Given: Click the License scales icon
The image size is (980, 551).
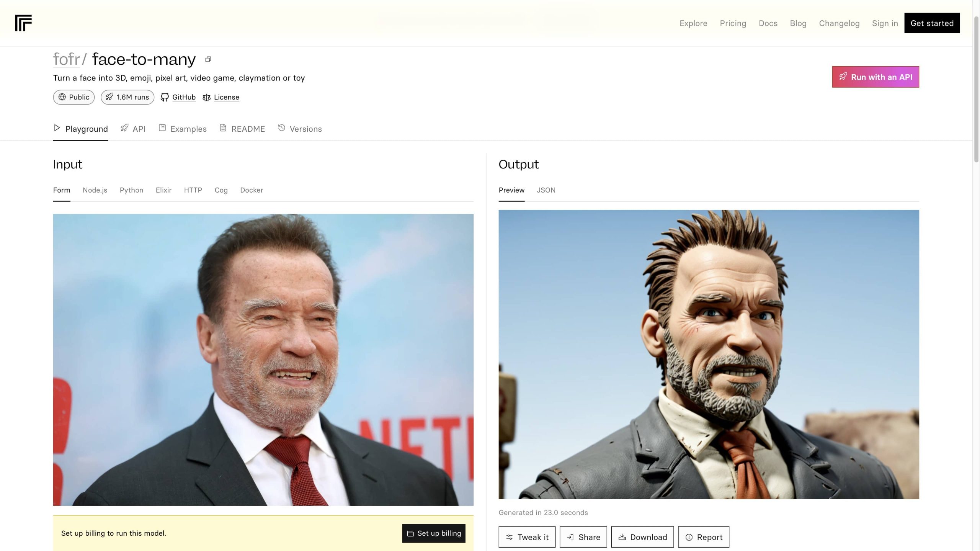Looking at the screenshot, I should click(207, 97).
